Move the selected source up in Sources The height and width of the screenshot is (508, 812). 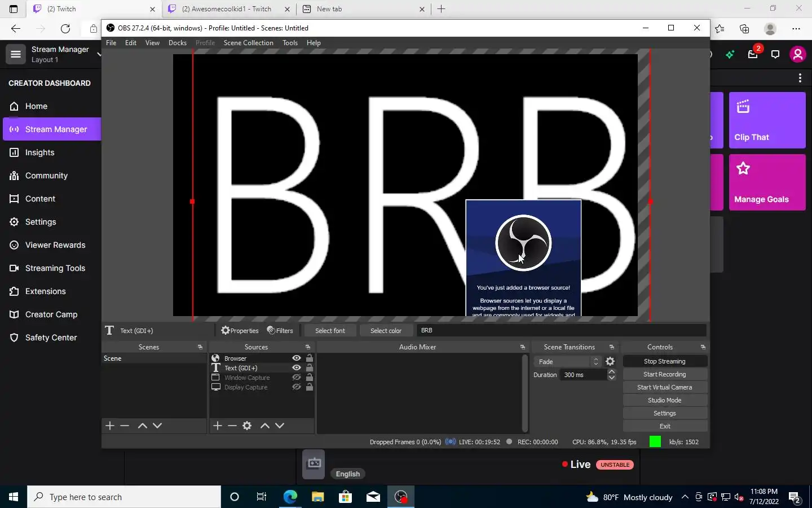coord(265,426)
